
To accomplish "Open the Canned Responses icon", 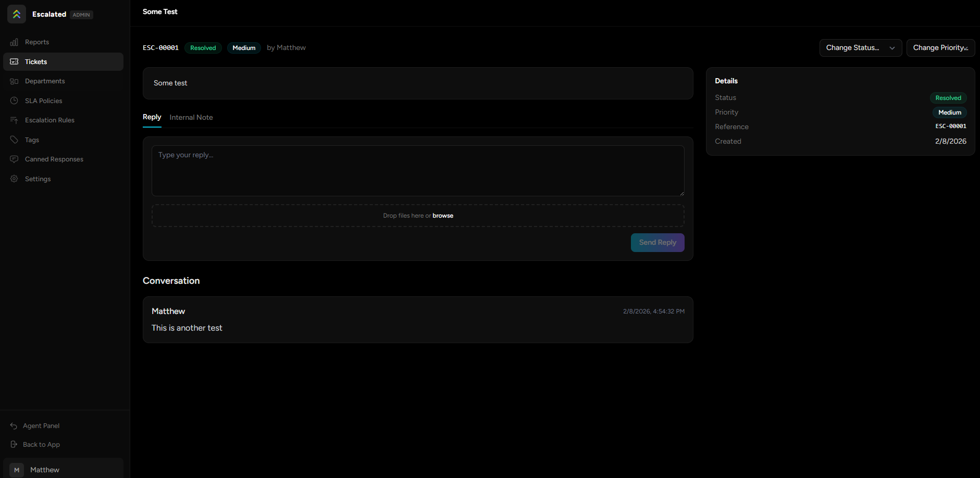I will coord(14,159).
